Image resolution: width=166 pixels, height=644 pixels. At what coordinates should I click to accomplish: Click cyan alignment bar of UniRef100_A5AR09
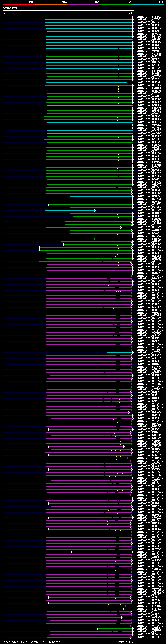102,196
